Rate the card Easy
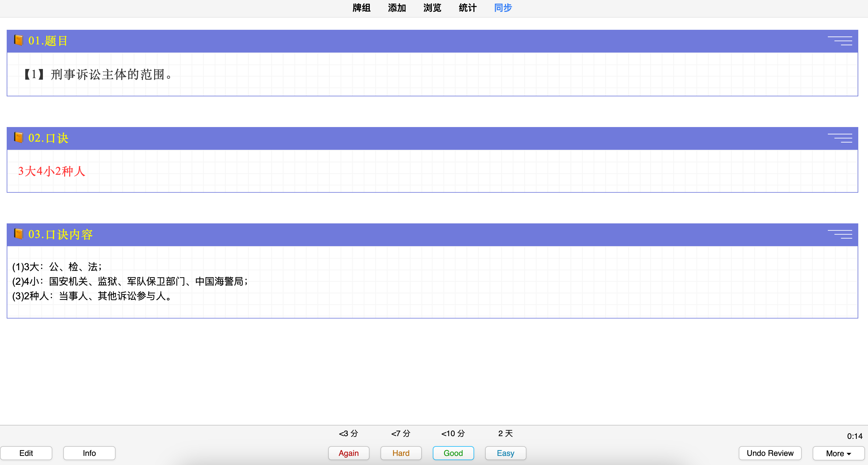 (505, 453)
